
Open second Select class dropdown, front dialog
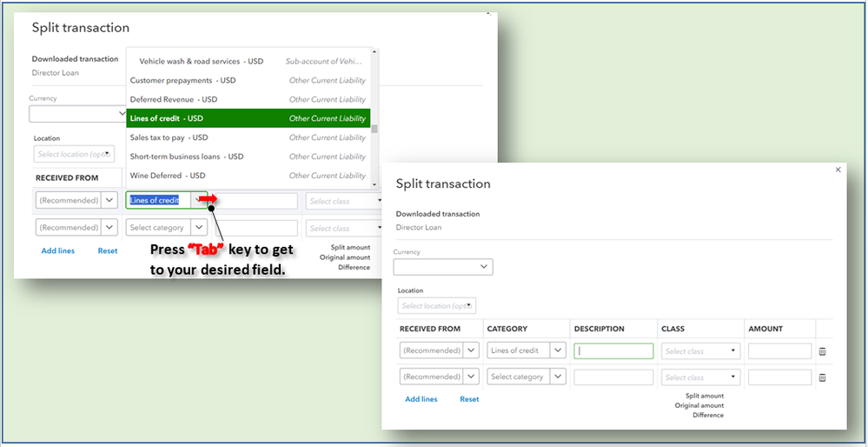(x=701, y=377)
